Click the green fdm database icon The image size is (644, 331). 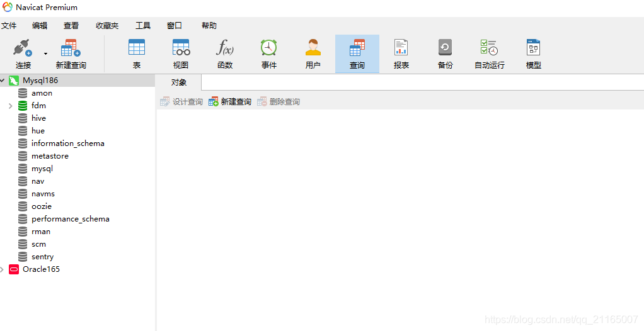coord(23,106)
